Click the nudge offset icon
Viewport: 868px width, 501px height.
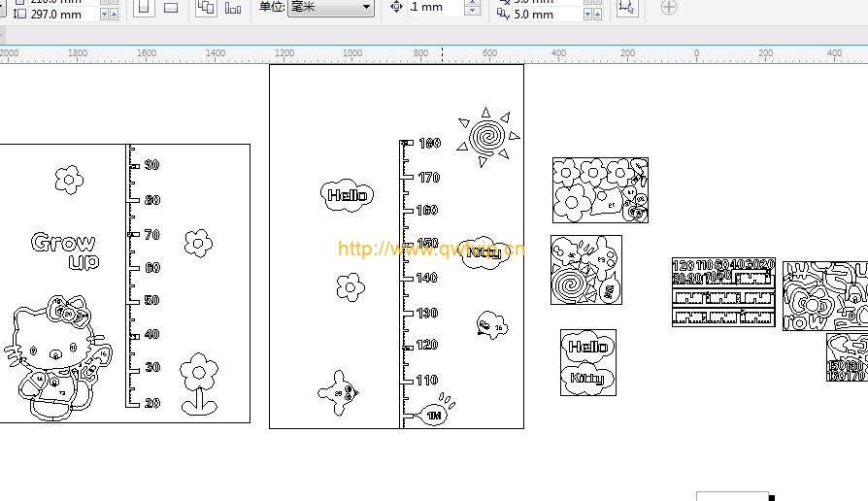[x=396, y=7]
